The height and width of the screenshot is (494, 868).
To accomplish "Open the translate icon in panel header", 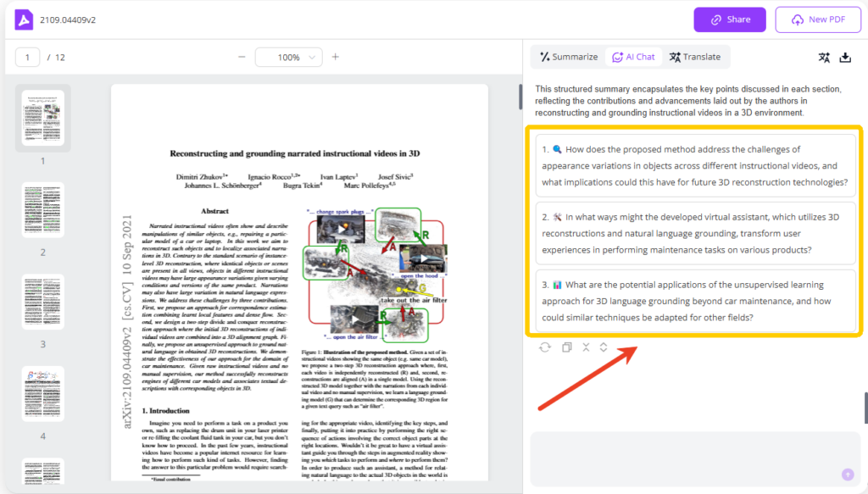I will 824,57.
